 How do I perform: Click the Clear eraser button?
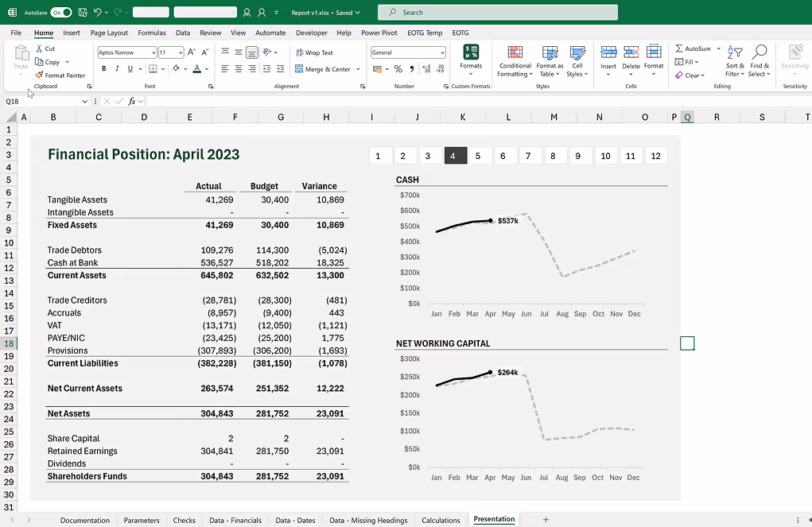pos(690,75)
